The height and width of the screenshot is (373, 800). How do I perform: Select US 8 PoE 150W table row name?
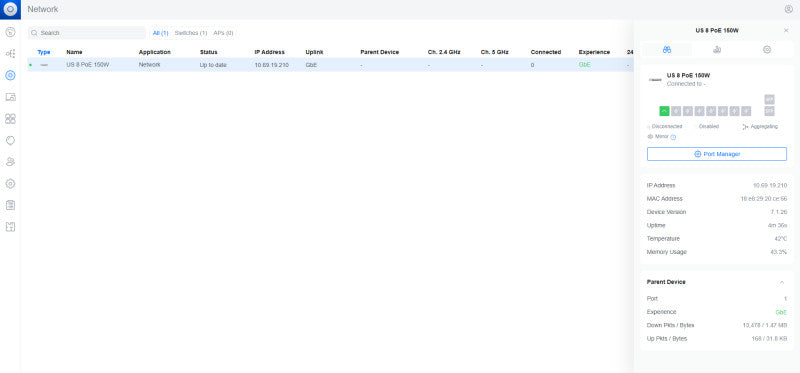click(x=88, y=65)
